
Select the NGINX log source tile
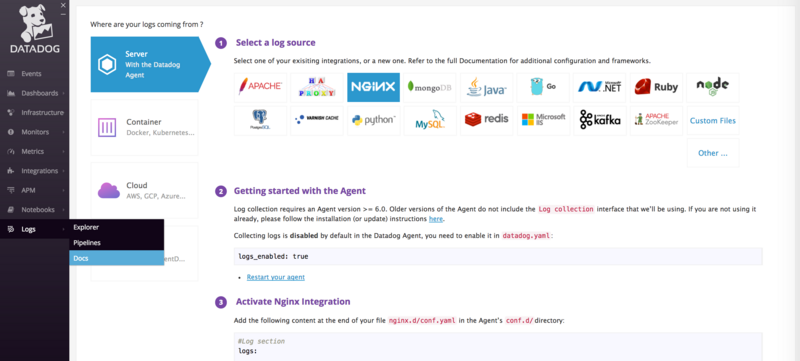(x=373, y=87)
